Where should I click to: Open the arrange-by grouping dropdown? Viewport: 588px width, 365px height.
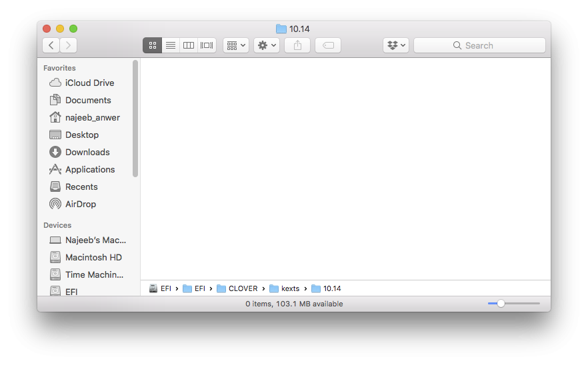click(236, 45)
